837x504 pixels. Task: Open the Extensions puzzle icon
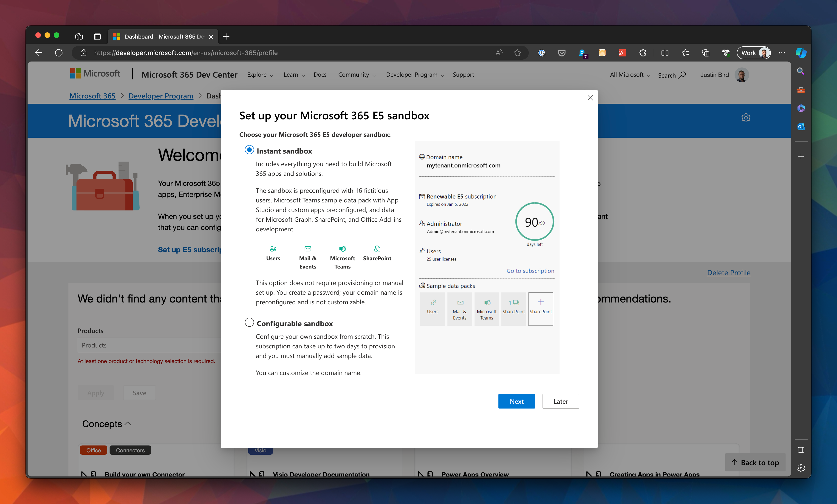(x=642, y=53)
